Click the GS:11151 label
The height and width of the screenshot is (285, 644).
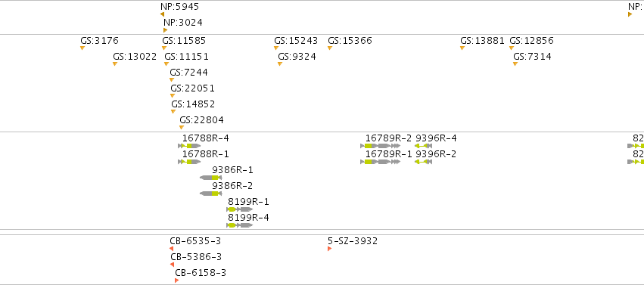186,57
